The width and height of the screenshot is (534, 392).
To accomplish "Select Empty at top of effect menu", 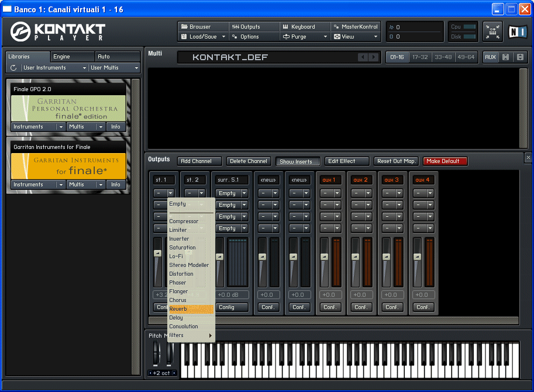I will pos(191,204).
